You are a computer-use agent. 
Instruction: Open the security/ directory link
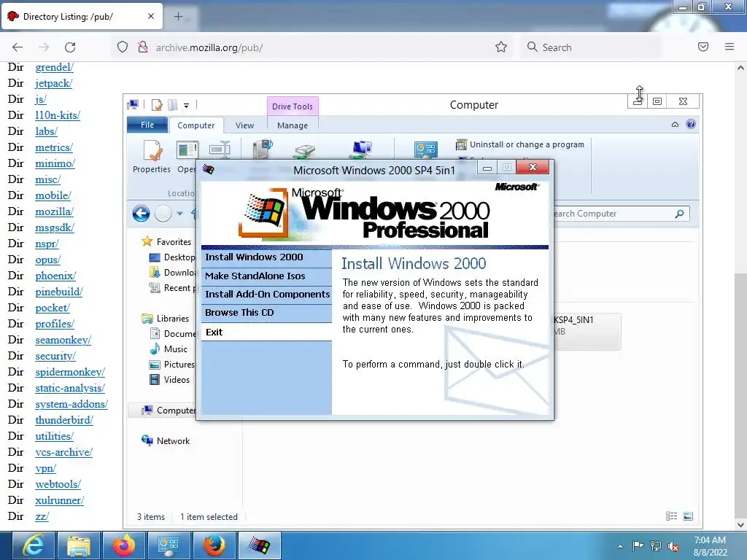pos(55,356)
